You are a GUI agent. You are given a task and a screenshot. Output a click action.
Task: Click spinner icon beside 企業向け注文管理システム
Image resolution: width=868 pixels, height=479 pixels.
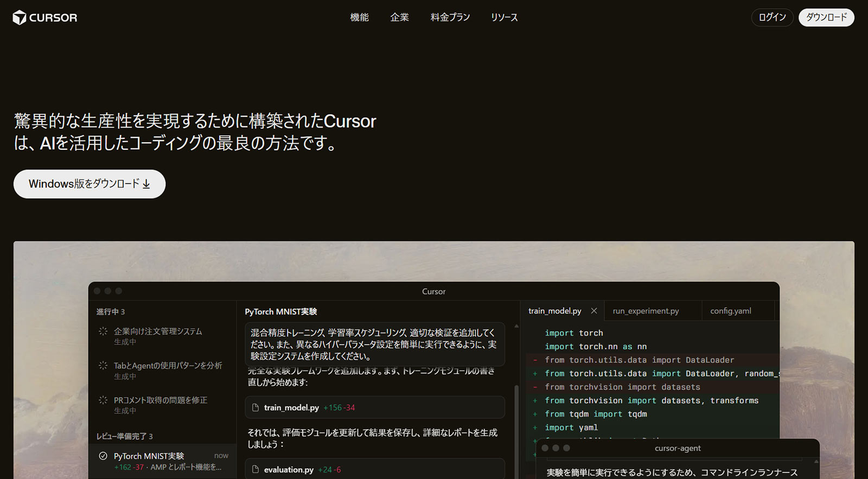(x=103, y=331)
